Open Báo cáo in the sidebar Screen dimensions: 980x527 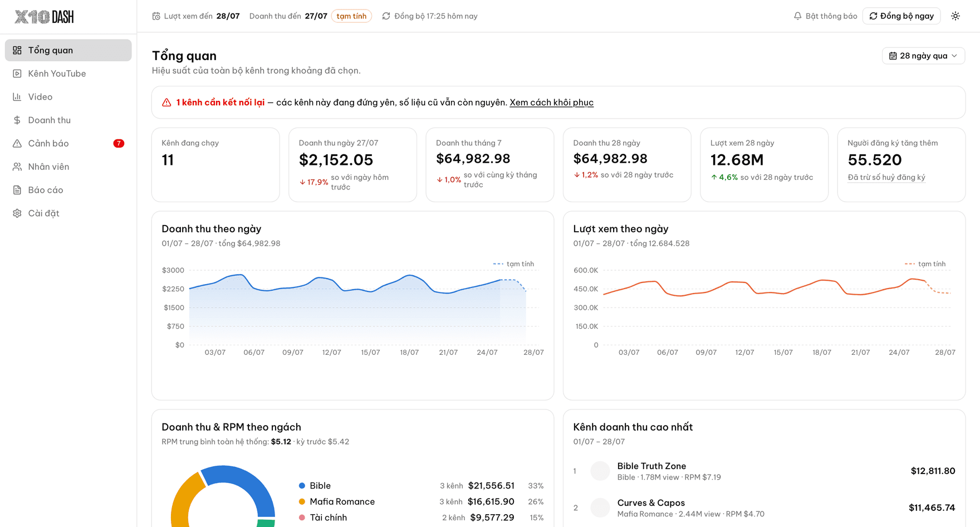tap(68, 190)
